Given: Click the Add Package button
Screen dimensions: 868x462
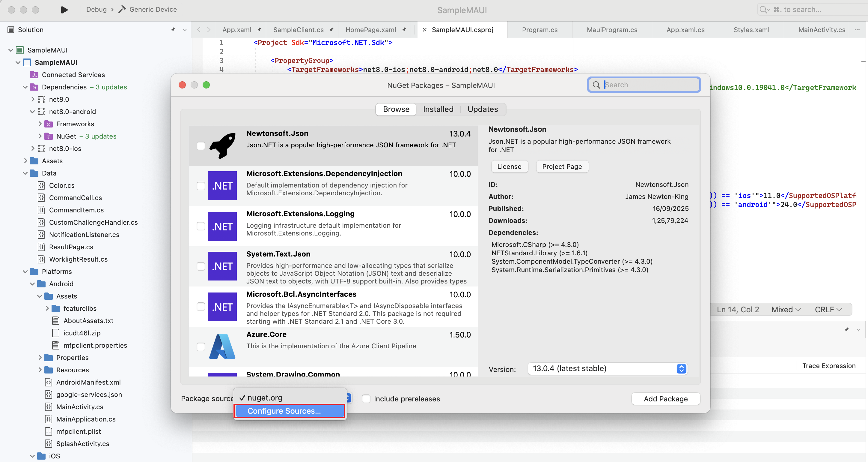Looking at the screenshot, I should pos(665,399).
